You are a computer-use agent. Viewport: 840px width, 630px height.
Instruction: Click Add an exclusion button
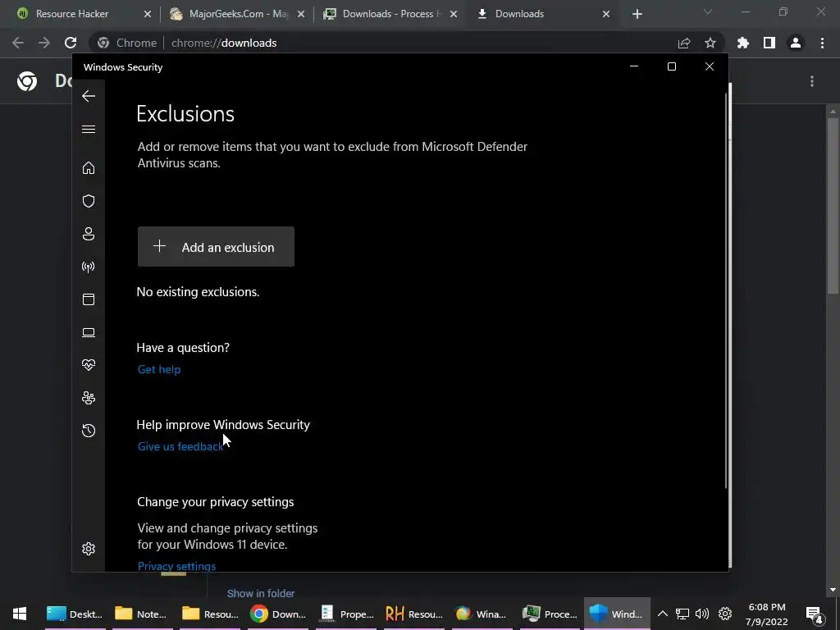[x=216, y=247]
